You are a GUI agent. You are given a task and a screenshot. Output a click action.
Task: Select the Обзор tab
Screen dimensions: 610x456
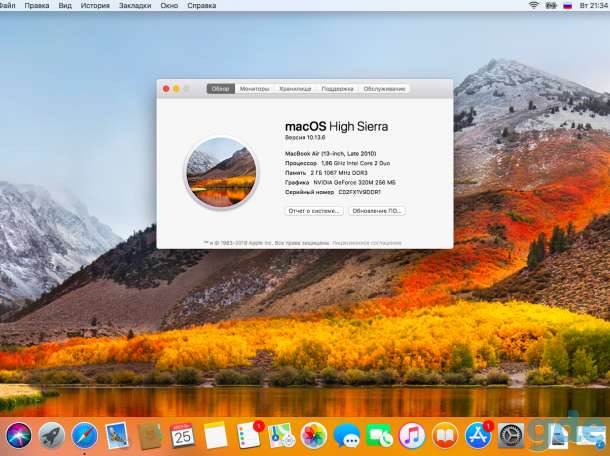tap(221, 89)
